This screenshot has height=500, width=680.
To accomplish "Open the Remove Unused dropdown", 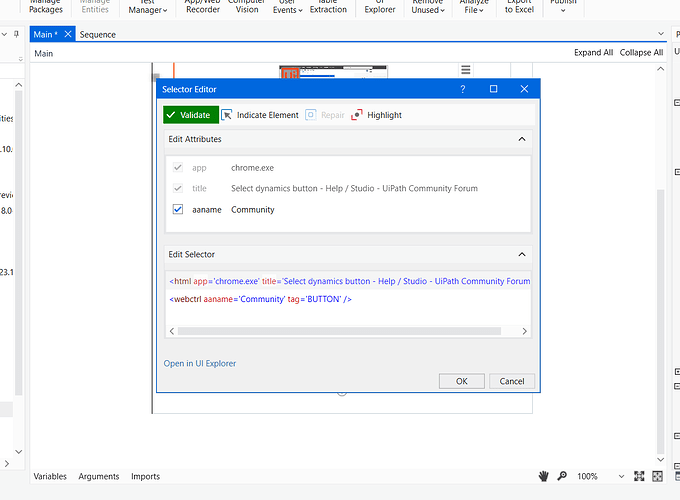I will pos(428,6).
